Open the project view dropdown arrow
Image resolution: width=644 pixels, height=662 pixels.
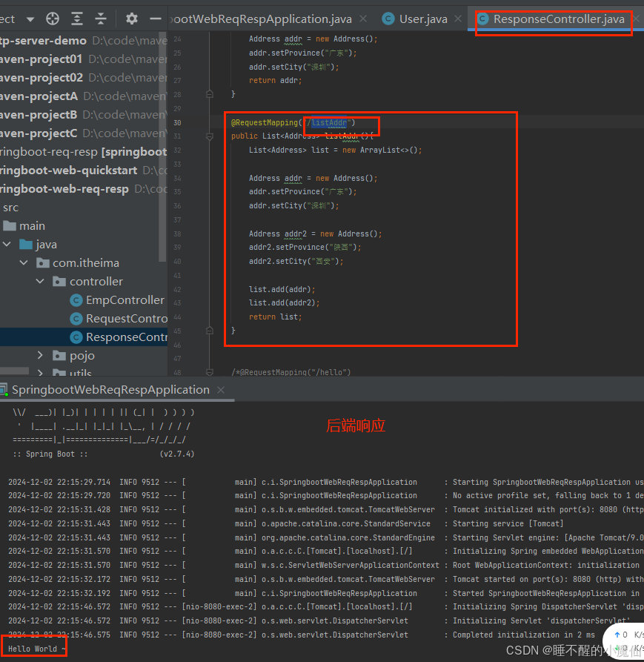(x=30, y=19)
